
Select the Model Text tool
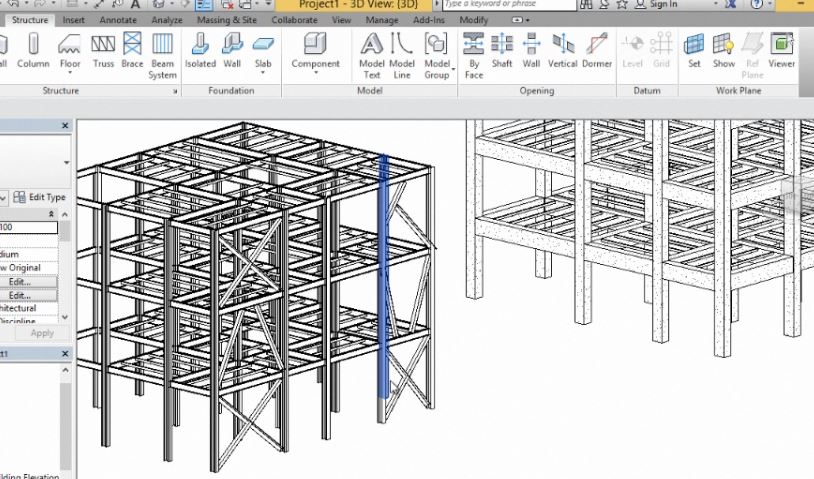coord(372,55)
